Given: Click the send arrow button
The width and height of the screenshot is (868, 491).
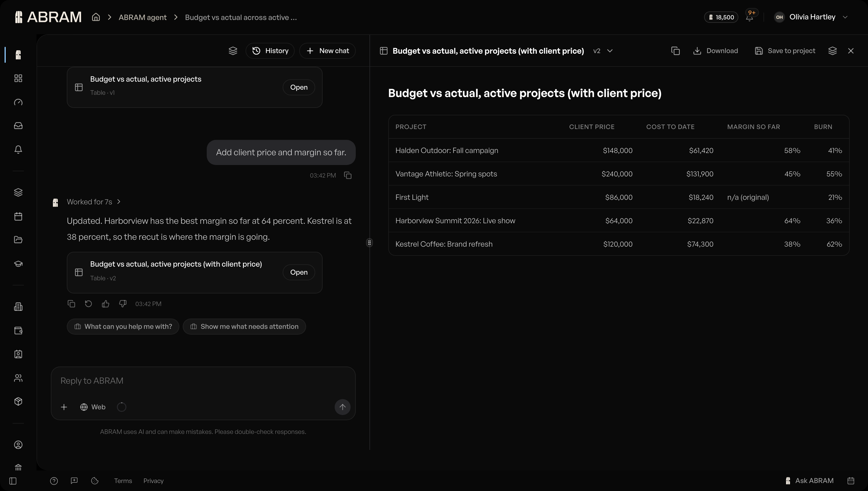Looking at the screenshot, I should 342,407.
